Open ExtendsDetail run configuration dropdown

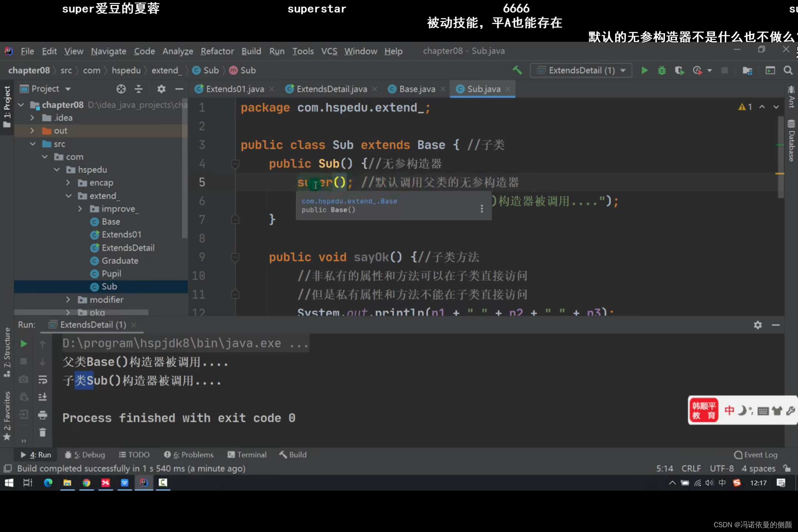pyautogui.click(x=581, y=70)
